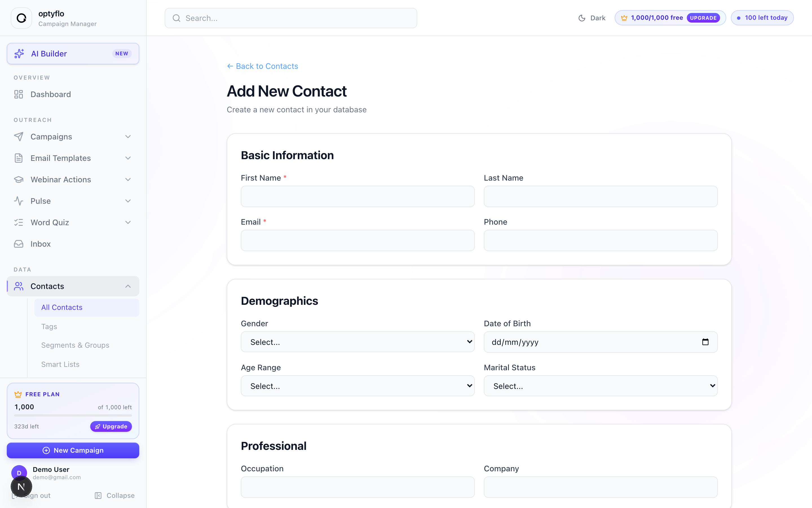Click the NEW badge on AI Builder
The width and height of the screenshot is (812, 508).
(122, 54)
